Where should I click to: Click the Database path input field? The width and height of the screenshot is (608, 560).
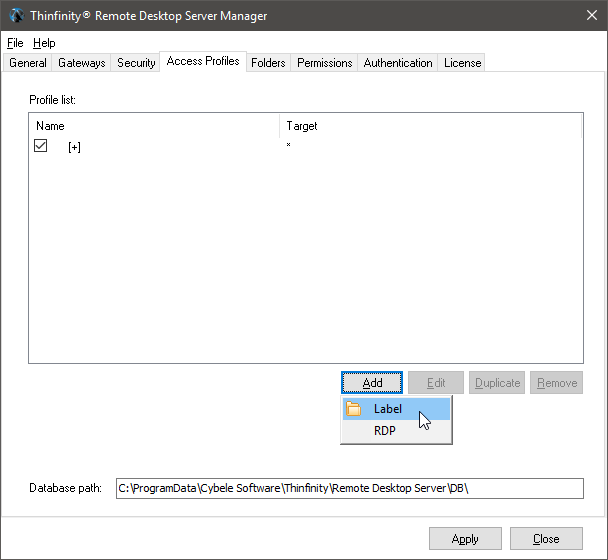tap(350, 488)
